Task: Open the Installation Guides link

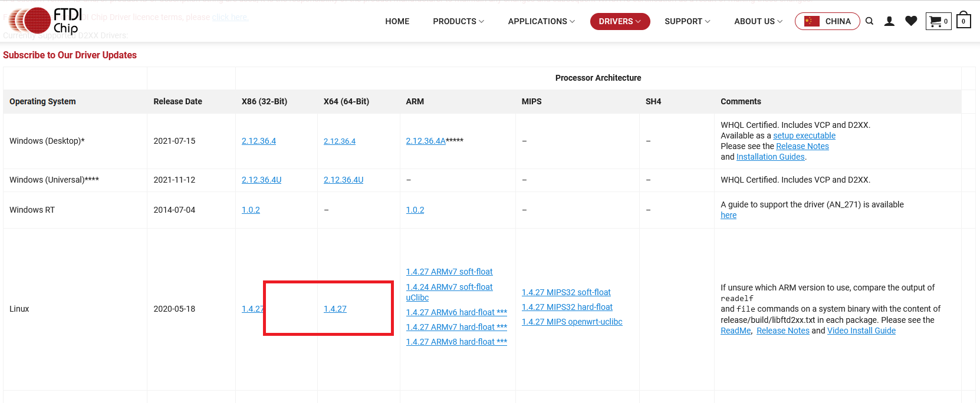Action: pyautogui.click(x=770, y=157)
